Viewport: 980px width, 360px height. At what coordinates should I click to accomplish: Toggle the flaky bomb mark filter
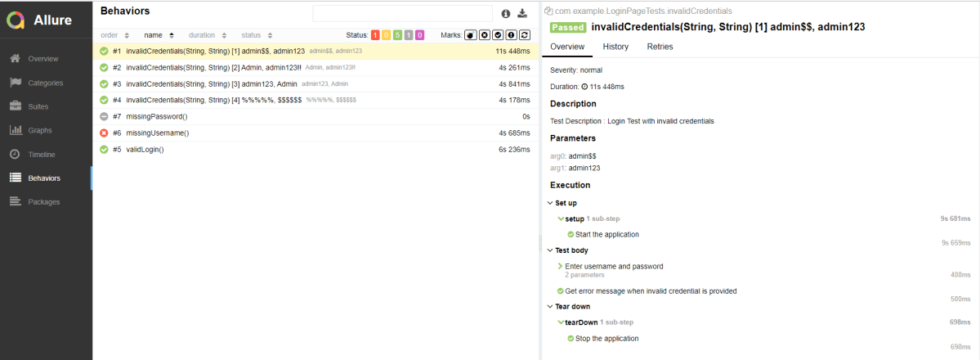(x=471, y=35)
